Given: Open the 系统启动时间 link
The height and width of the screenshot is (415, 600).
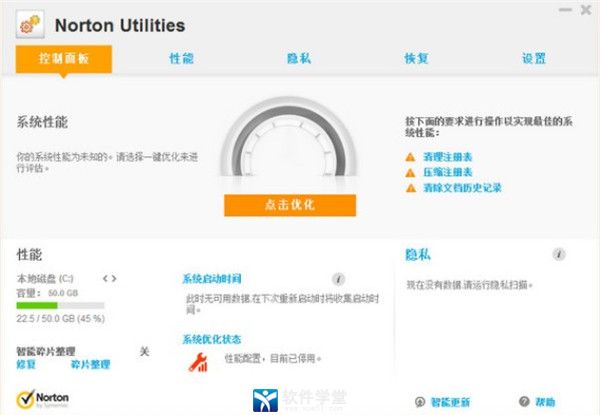Looking at the screenshot, I should click(212, 279).
